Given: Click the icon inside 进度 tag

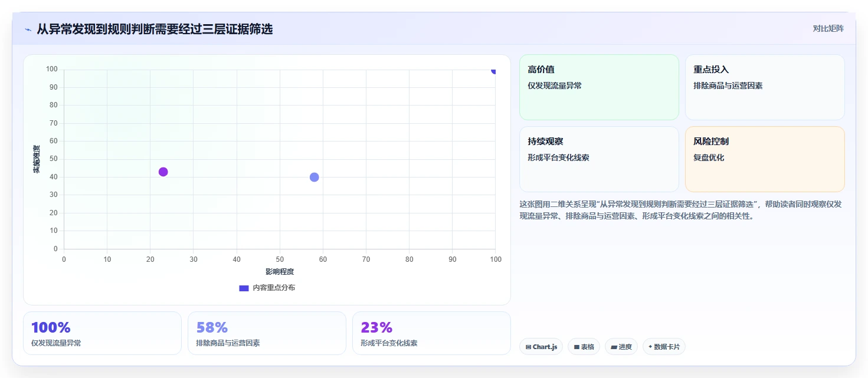Looking at the screenshot, I should point(614,347).
